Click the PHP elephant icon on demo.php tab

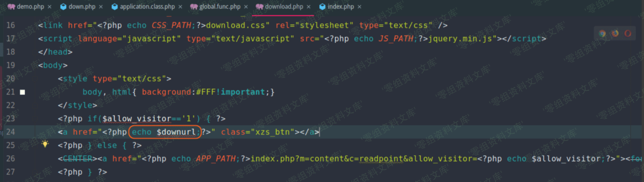click(x=11, y=7)
